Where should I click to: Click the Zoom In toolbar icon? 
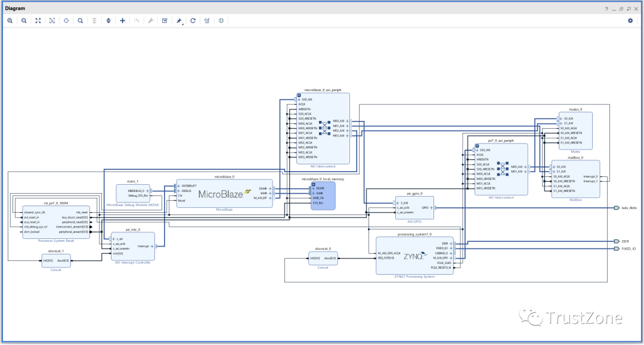point(10,20)
